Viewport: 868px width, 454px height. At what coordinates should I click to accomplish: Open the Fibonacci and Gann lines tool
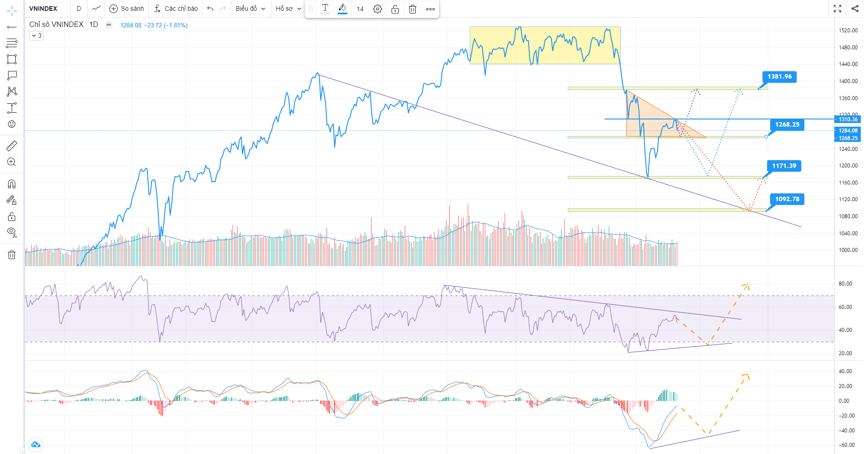tap(12, 43)
